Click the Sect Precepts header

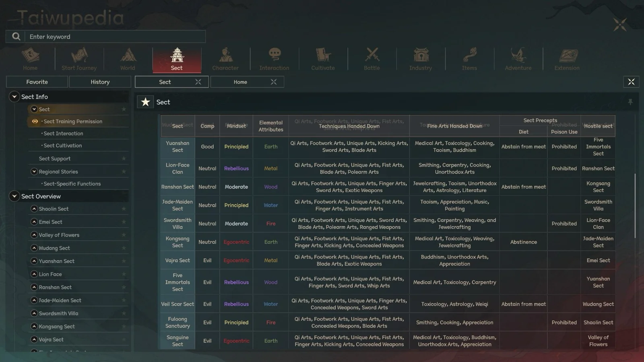[x=540, y=120]
